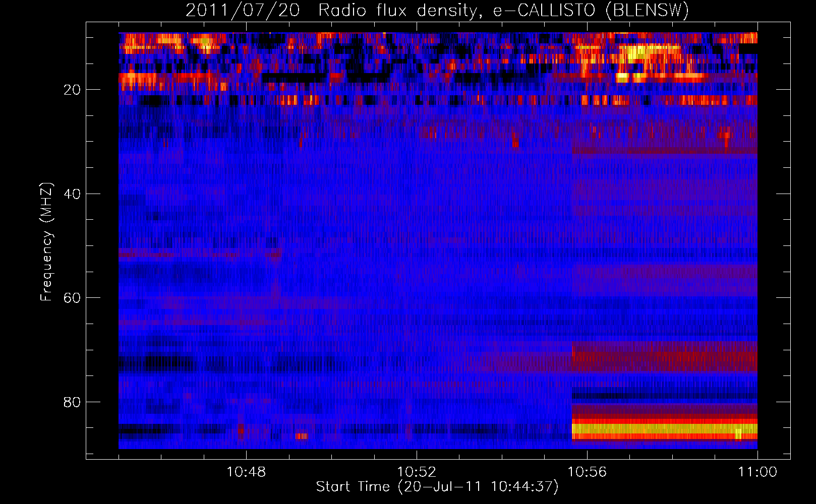Click the bright yellow band near 85 MHz
816x504 pixels.
(665, 429)
